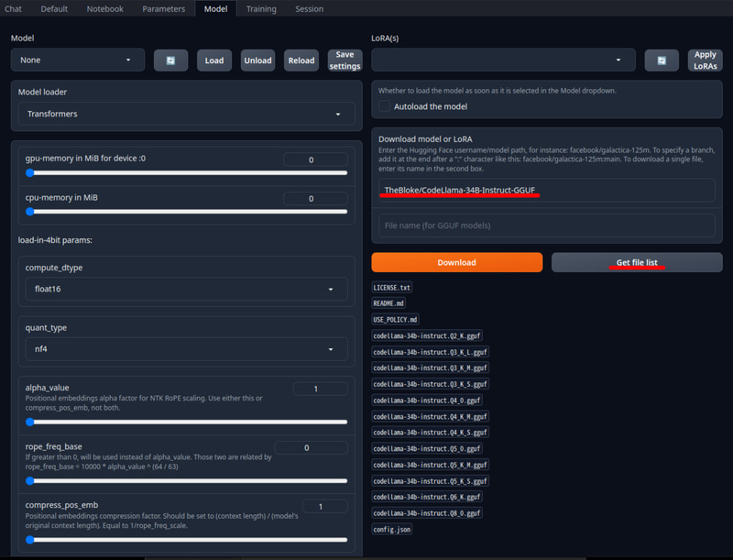This screenshot has width=733, height=560.
Task: Select codellama-34b-instruct.Q4_K_S.gguf file name
Action: 430,433
